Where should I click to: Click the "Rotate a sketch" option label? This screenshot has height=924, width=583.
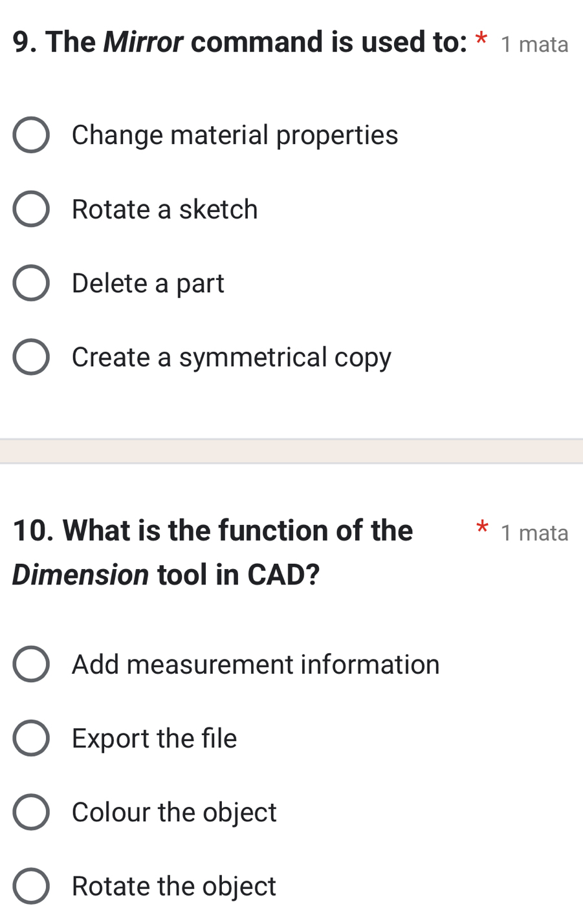[164, 210]
